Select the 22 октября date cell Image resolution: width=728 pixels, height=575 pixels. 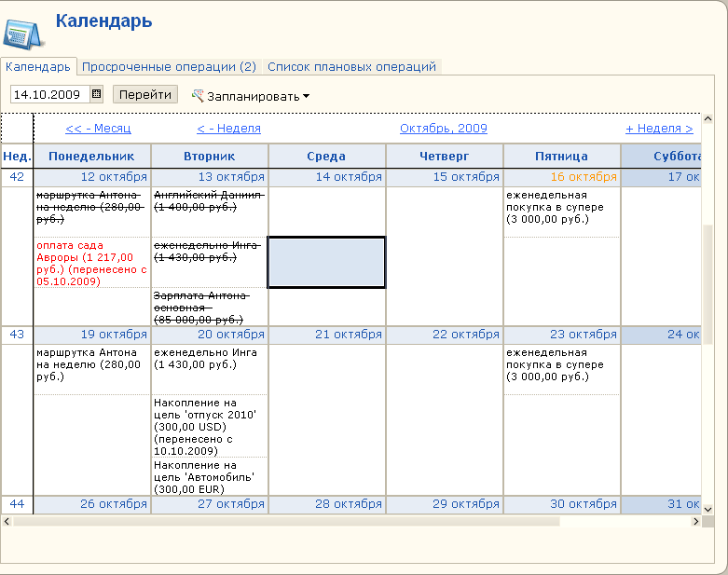tap(445, 335)
